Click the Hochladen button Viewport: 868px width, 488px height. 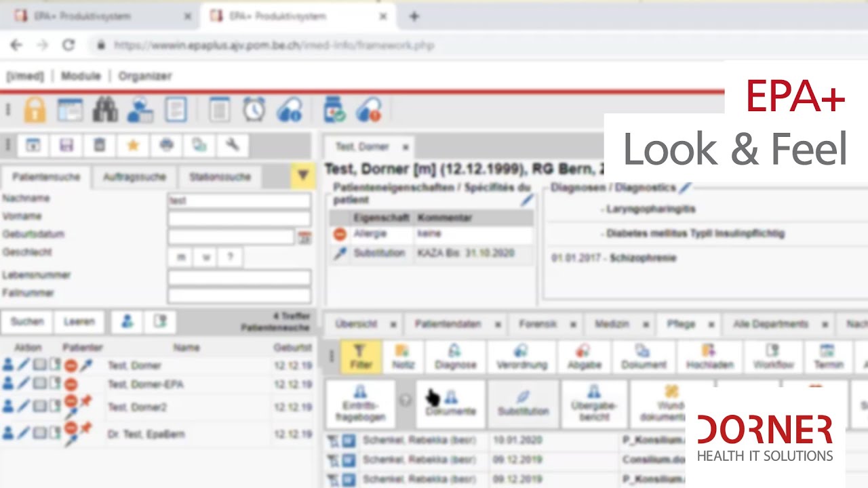point(709,357)
